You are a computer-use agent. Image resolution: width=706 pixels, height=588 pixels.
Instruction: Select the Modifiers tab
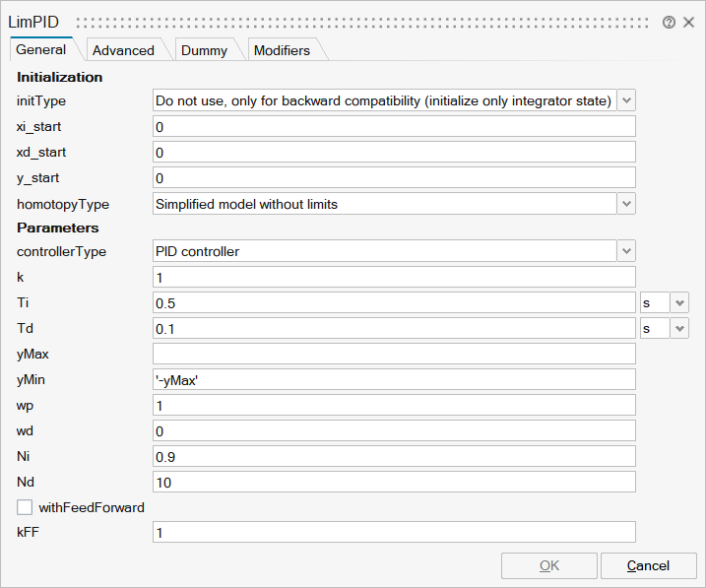[282, 50]
